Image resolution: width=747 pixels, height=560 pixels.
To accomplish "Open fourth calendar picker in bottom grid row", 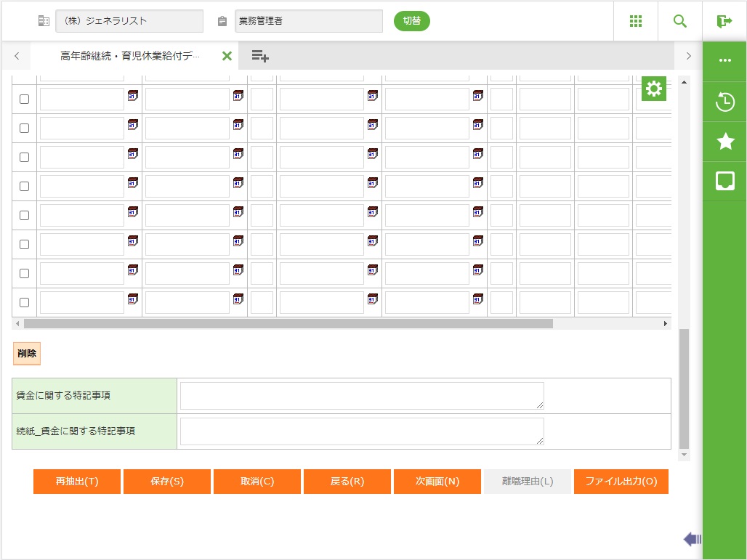I will click(x=478, y=299).
